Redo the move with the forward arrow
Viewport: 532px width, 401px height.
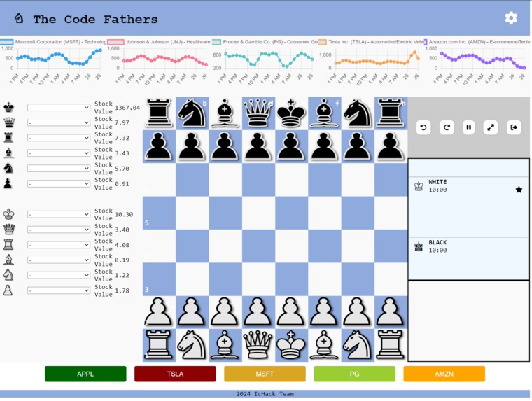(447, 127)
